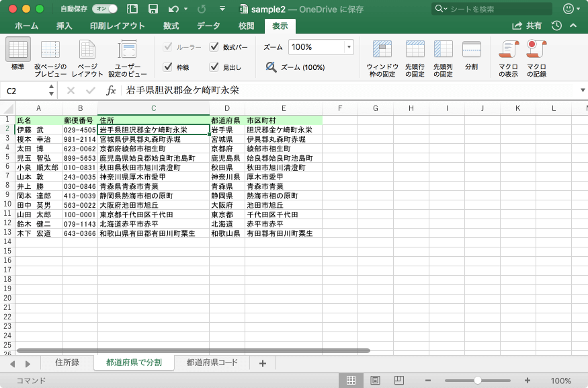Click the save (floppy disk) icon
Image resolution: width=588 pixels, height=388 pixels.
click(x=153, y=9)
